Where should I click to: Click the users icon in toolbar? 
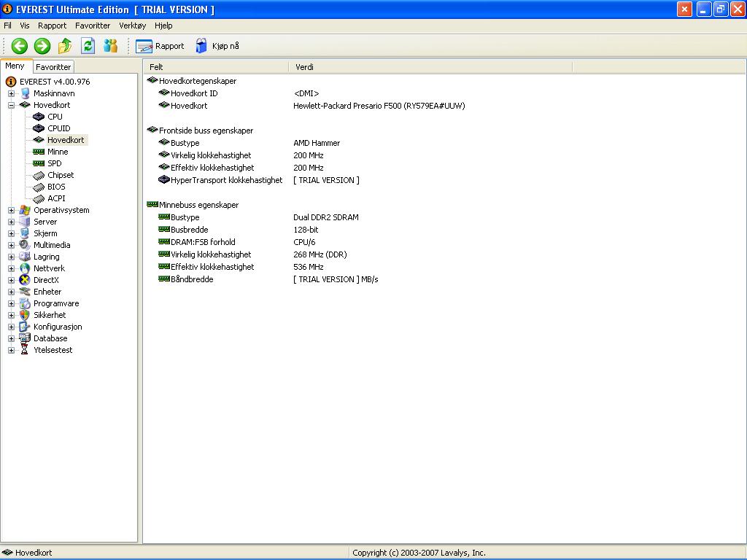(x=111, y=46)
